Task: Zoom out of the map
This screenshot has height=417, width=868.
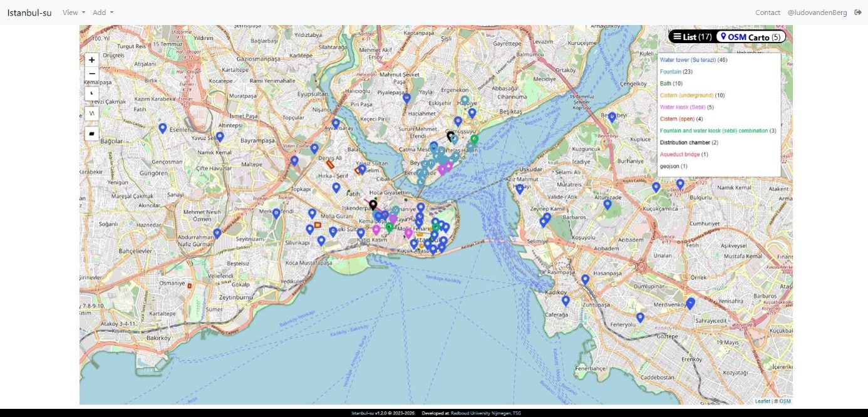Action: (92, 74)
